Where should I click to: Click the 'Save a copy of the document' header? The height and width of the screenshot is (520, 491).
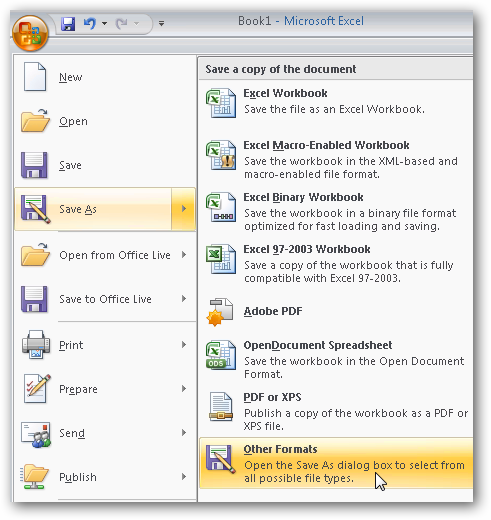[281, 69]
